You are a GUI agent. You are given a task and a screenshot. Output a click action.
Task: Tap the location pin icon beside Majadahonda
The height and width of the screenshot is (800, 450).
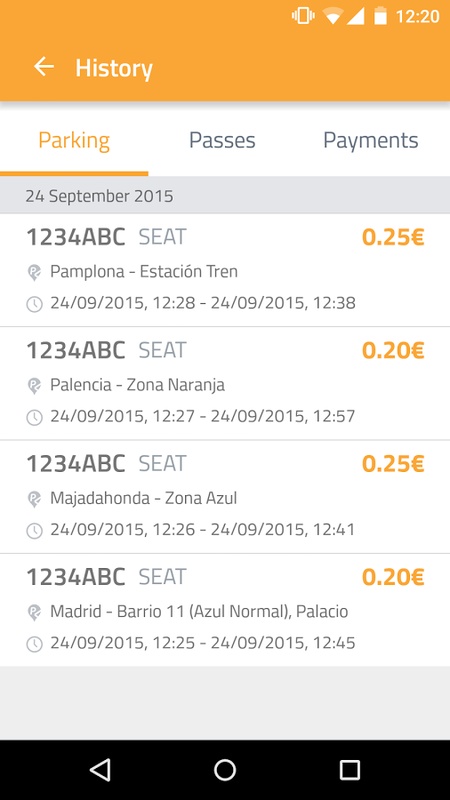[x=34, y=499]
